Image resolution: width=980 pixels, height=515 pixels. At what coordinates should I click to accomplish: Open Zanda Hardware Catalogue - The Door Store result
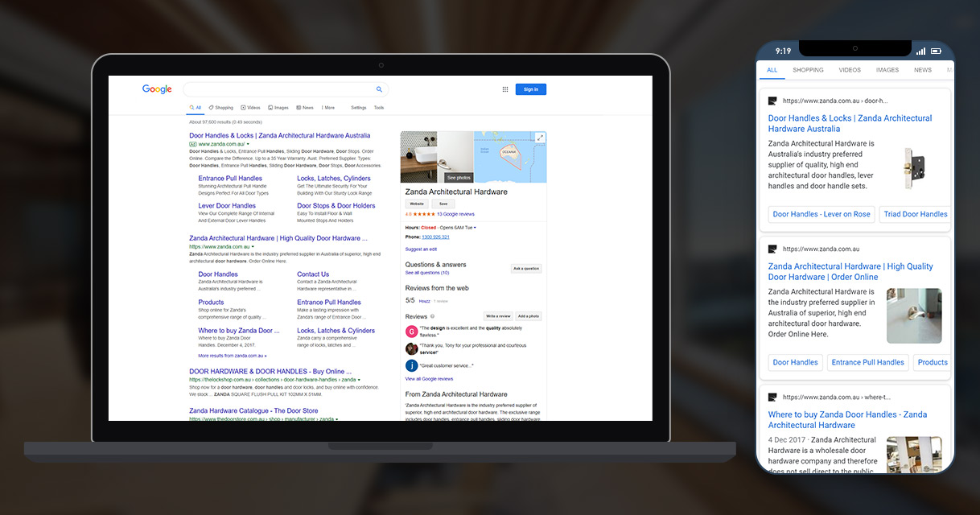(253, 411)
